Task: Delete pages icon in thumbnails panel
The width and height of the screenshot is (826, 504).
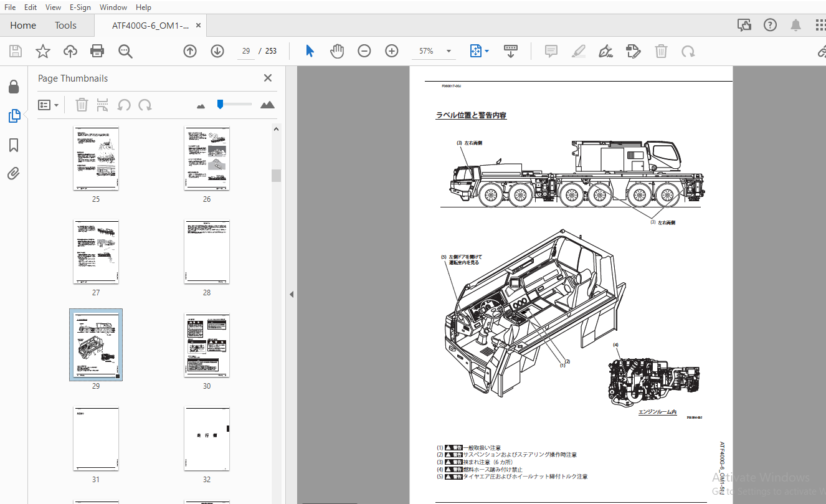Action: (x=82, y=105)
